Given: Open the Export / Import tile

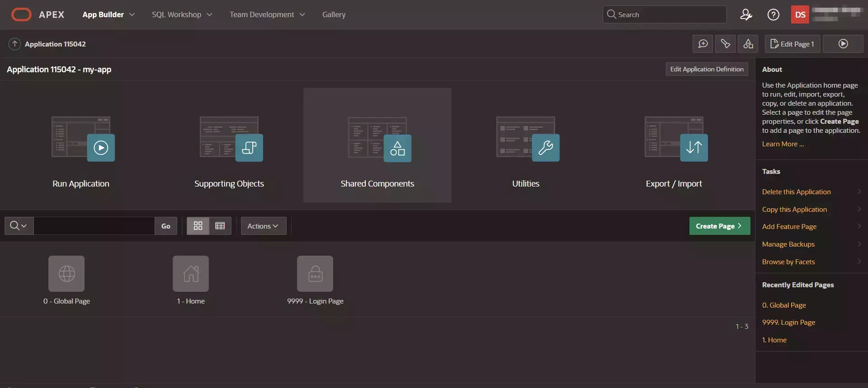Looking at the screenshot, I should [674, 145].
